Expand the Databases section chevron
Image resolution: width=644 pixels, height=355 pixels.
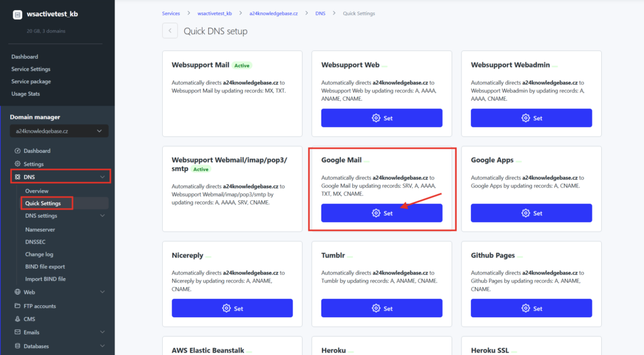tap(103, 346)
